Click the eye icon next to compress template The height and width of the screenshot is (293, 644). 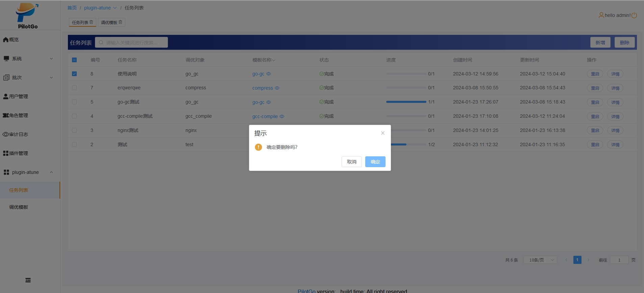click(x=277, y=88)
